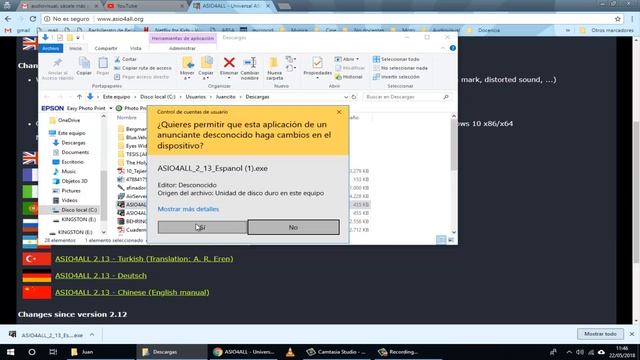640x360 pixels.
Task: Close the Control de cuentas de usuario dialog
Action: (x=339, y=111)
